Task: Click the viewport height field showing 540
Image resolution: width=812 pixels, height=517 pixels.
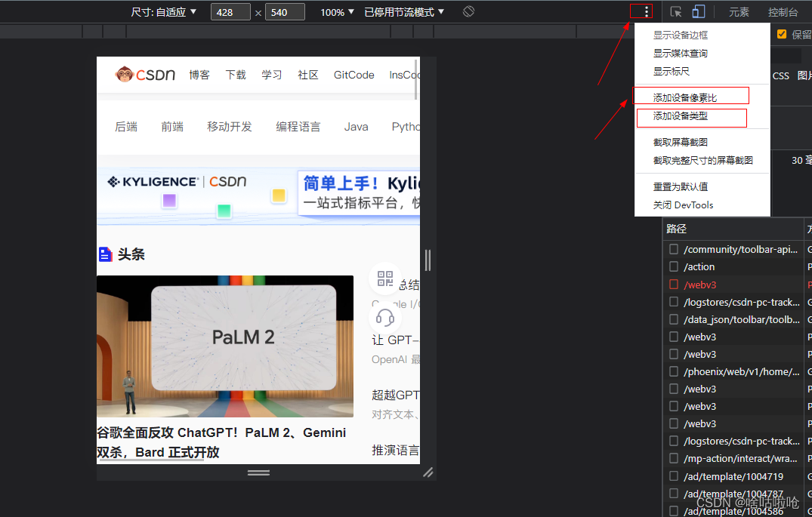Action: click(285, 12)
